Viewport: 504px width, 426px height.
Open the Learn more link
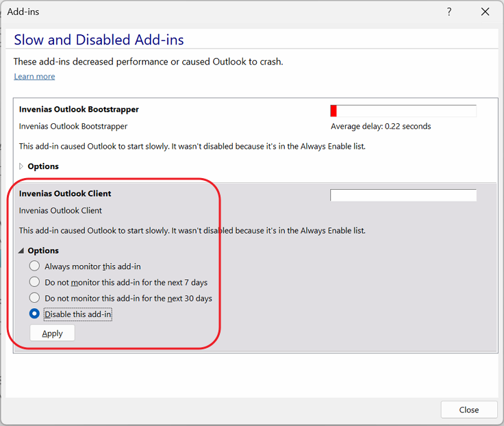[x=34, y=77]
